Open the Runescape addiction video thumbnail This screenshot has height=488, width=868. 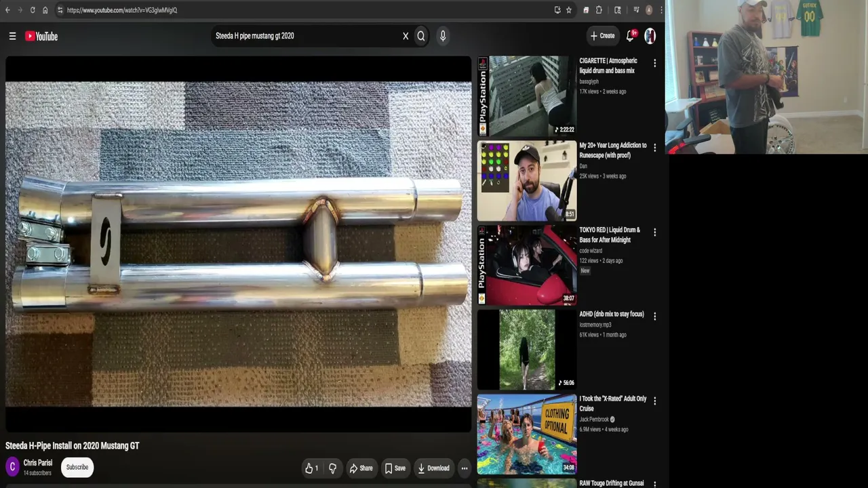(x=527, y=181)
